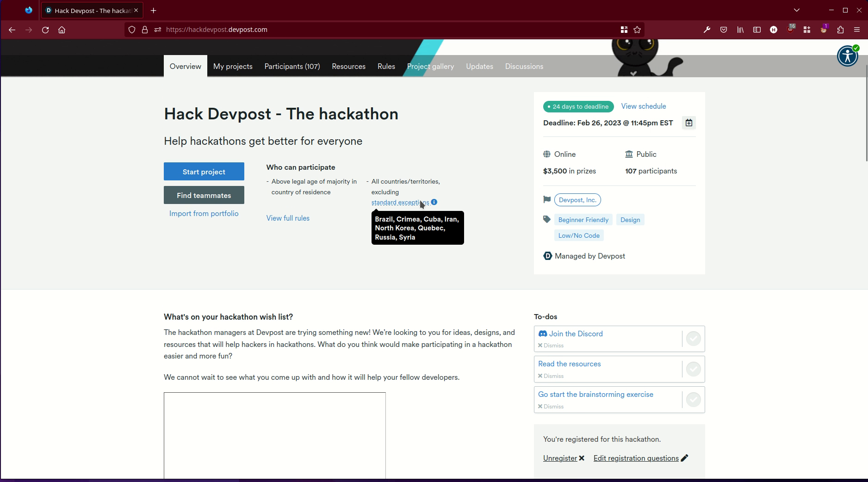Mark the Read the resources to-do complete
The width and height of the screenshot is (868, 482).
pos(693,369)
